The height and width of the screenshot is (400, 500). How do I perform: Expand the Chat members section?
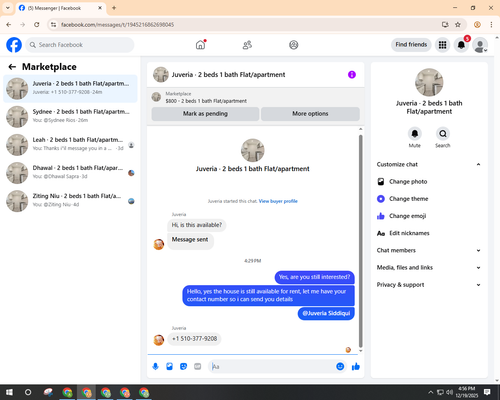(429, 250)
